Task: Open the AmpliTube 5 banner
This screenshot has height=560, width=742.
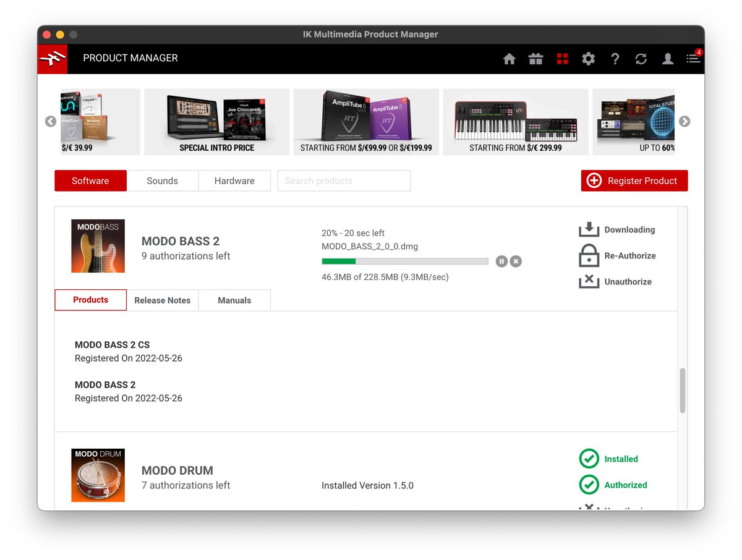Action: tap(366, 122)
